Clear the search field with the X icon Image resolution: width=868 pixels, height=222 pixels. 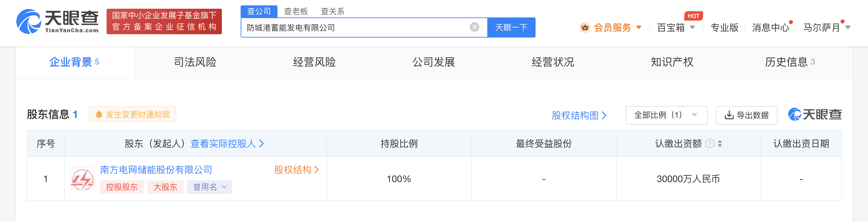pos(475,27)
